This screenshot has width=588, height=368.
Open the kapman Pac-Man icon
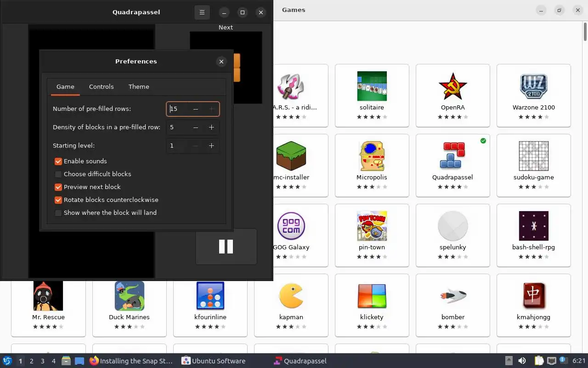click(291, 296)
